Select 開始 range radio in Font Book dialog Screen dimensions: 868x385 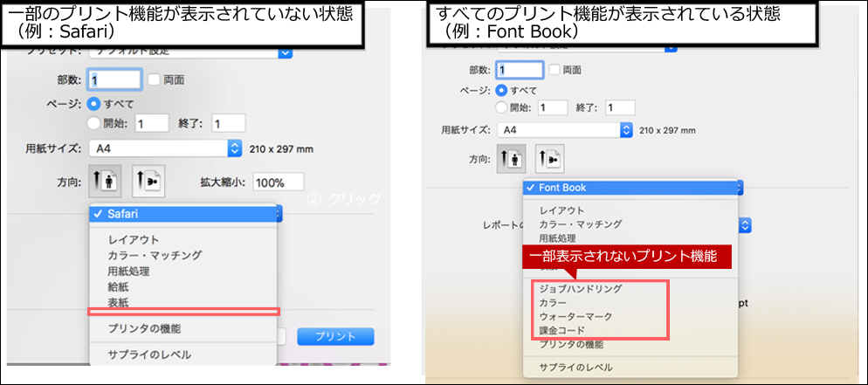point(501,107)
